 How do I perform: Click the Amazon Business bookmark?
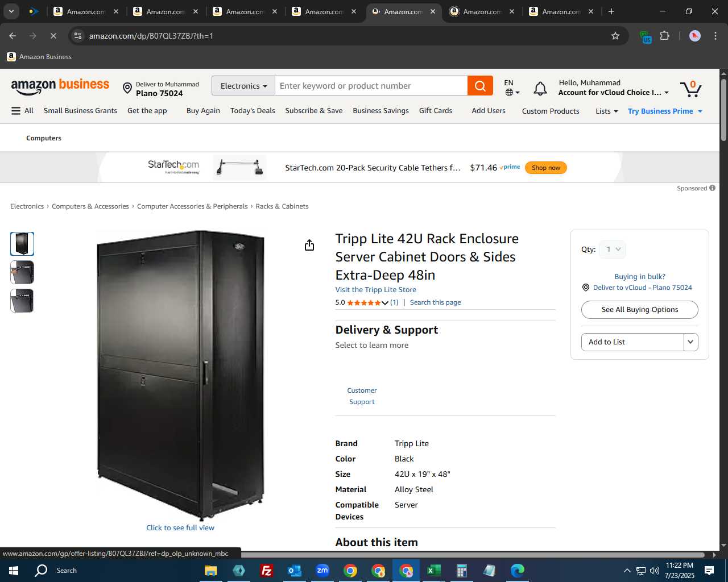pos(39,57)
